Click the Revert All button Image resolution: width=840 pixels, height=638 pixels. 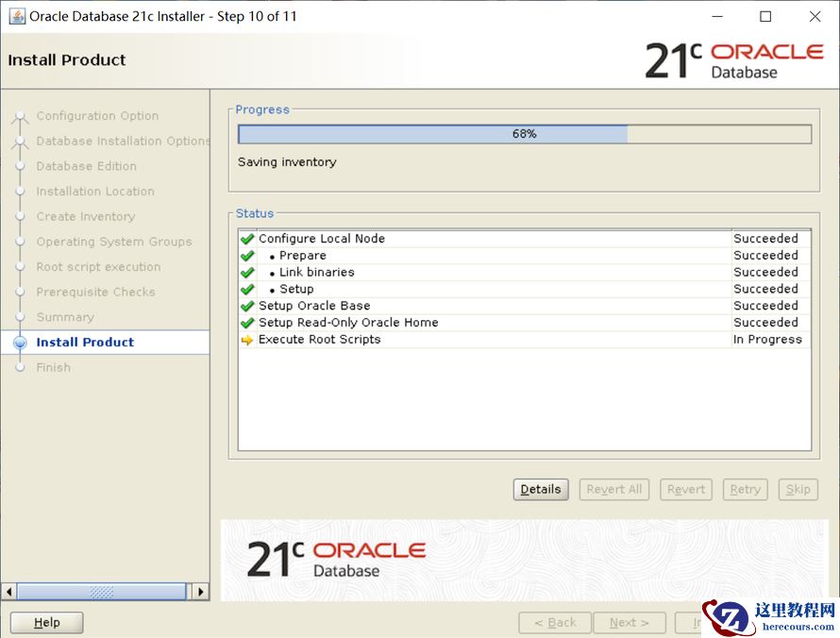click(613, 489)
